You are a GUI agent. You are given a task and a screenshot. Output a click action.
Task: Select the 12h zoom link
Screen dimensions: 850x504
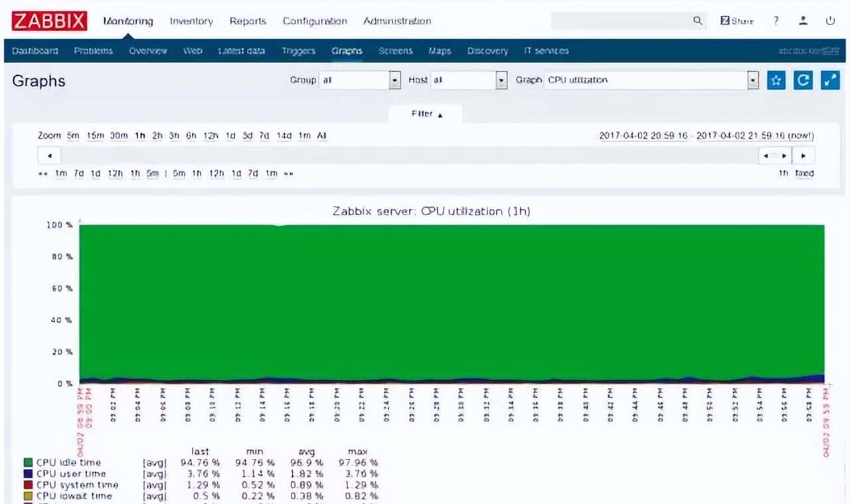[x=211, y=135]
